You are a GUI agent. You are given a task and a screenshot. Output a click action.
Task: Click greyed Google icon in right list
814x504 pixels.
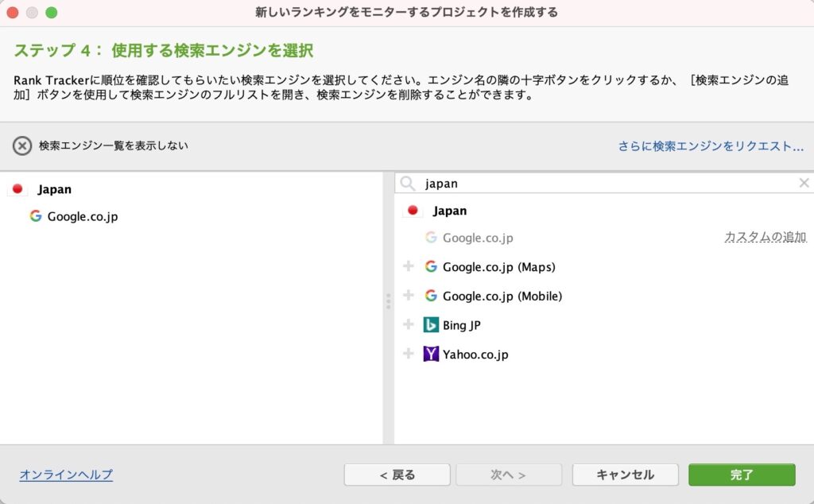(431, 237)
